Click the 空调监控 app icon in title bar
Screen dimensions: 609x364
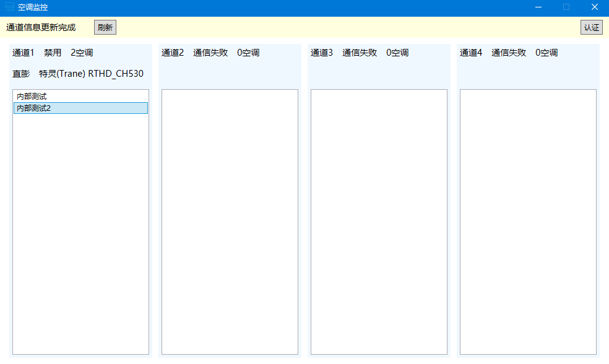(9, 7)
